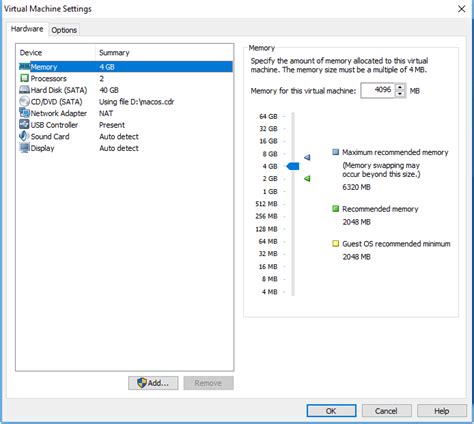This screenshot has width=474, height=424.
Task: Click the Processors chip icon
Action: pyautogui.click(x=24, y=78)
